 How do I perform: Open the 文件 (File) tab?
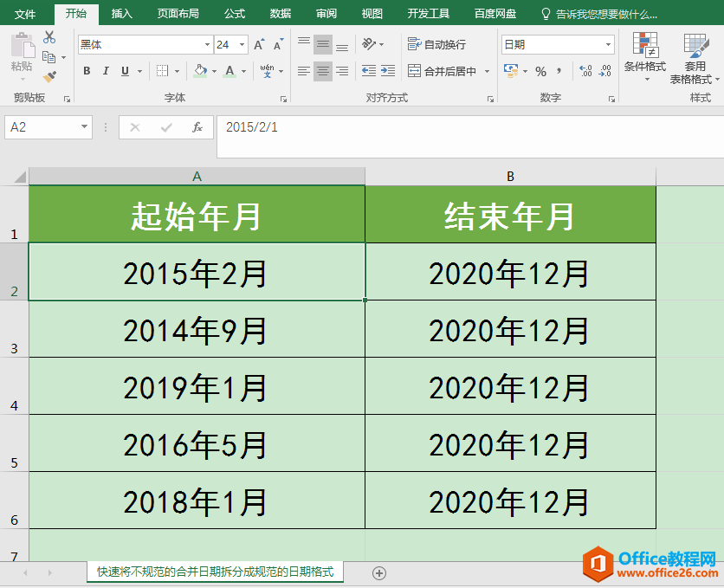pos(25,14)
